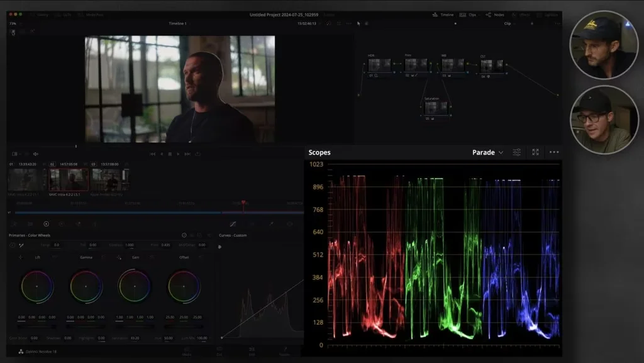Switch to the Media page tab
This screenshot has width=644, height=363.
tap(187, 351)
